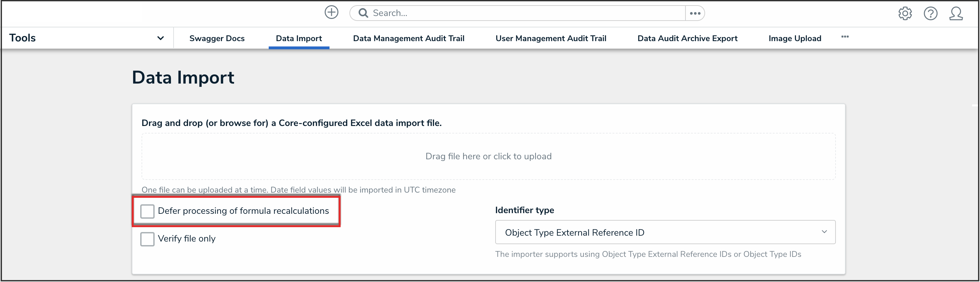Open the Data Audit Archive Export tab

[687, 39]
